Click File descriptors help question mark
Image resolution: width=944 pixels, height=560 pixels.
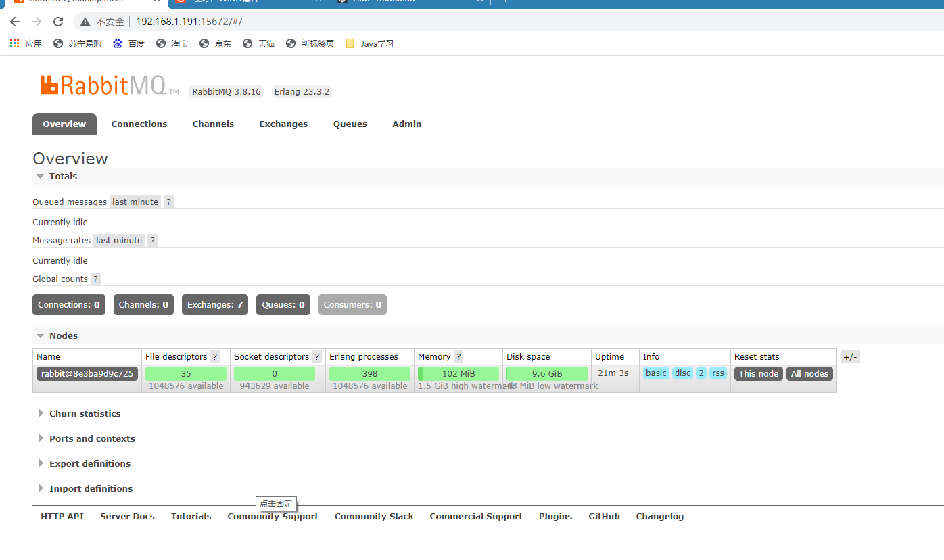coord(215,356)
